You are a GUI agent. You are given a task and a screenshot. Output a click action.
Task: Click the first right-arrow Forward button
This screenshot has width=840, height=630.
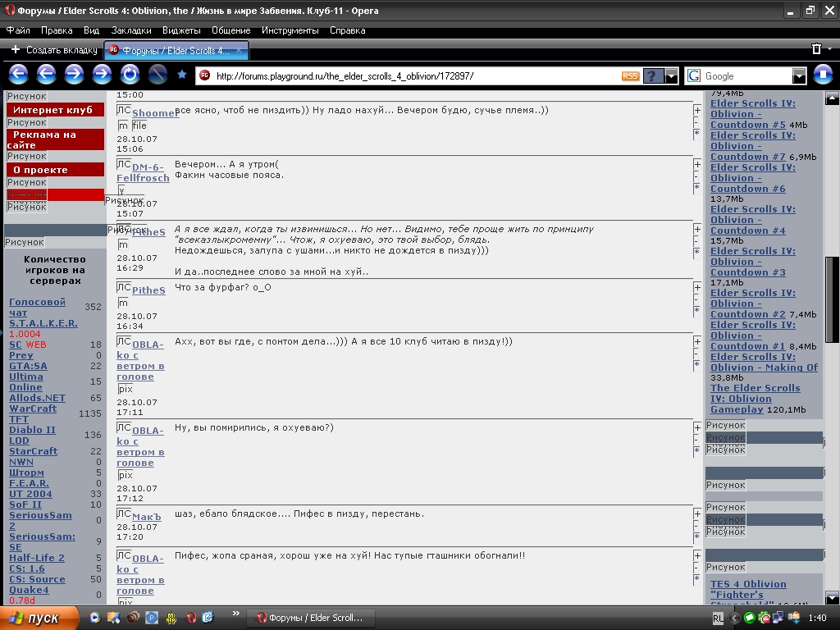tap(74, 74)
